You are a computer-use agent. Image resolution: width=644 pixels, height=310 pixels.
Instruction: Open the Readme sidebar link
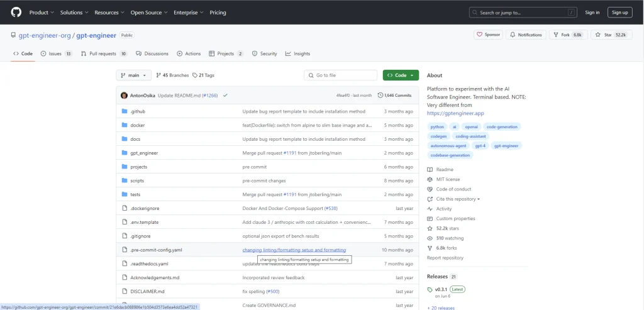[x=440, y=170]
